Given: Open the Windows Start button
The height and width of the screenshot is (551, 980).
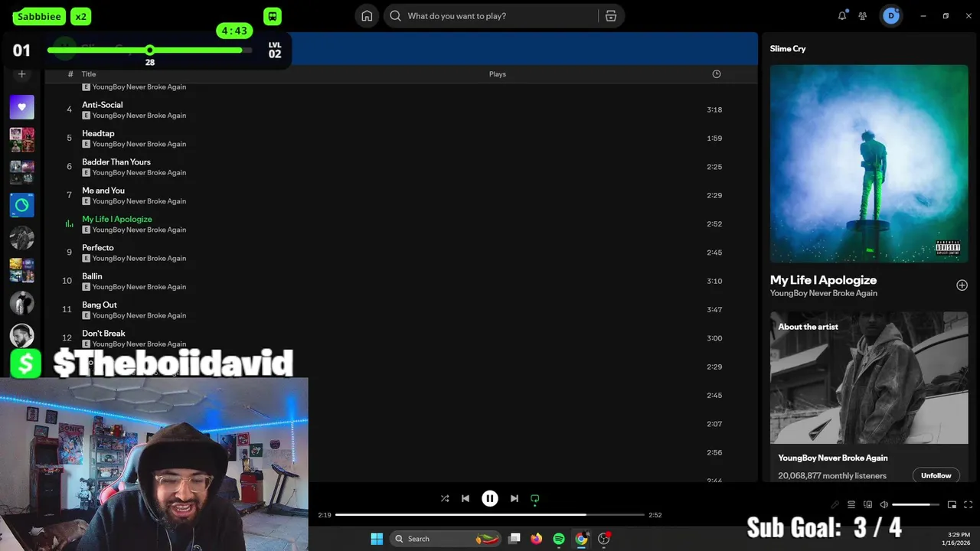Looking at the screenshot, I should (377, 539).
